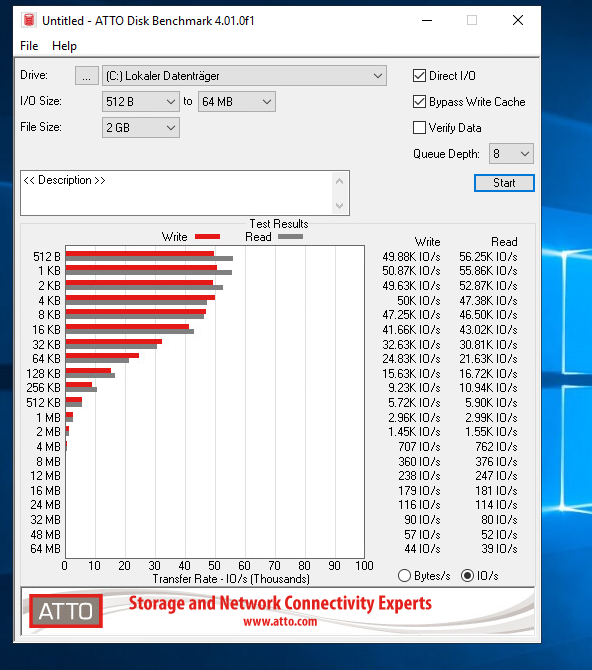Click the Transfer Rate - IO/s axis caption

coord(231,579)
